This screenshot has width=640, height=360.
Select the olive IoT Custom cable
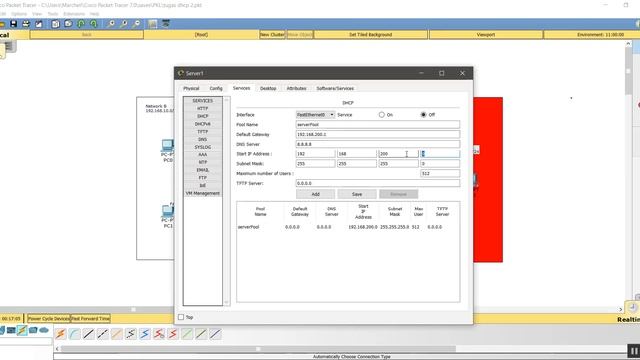click(201, 334)
